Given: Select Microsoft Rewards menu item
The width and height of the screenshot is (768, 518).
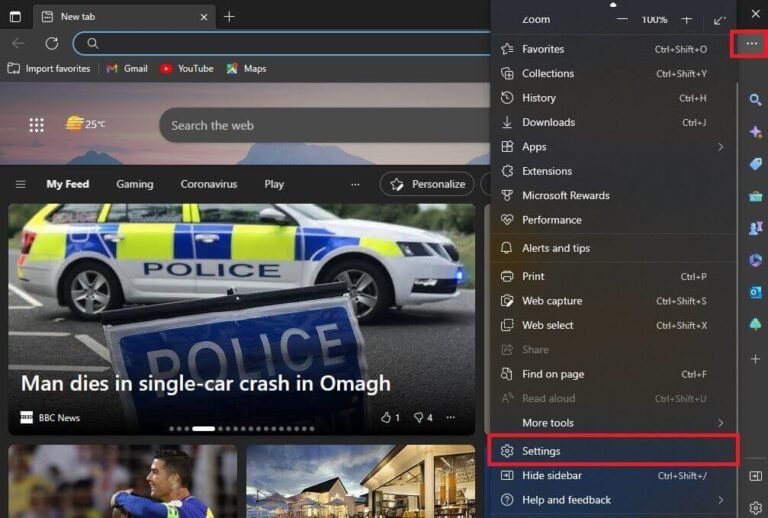Looking at the screenshot, I should click(613, 195).
